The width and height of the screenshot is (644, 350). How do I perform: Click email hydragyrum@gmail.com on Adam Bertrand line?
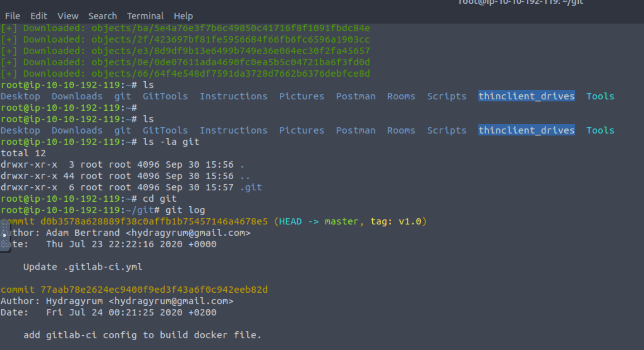188,233
